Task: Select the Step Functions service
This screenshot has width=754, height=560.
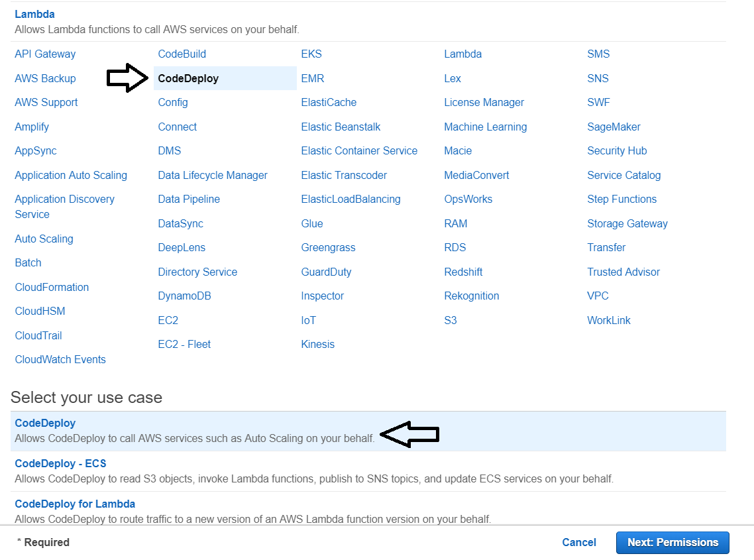Action: tap(621, 199)
